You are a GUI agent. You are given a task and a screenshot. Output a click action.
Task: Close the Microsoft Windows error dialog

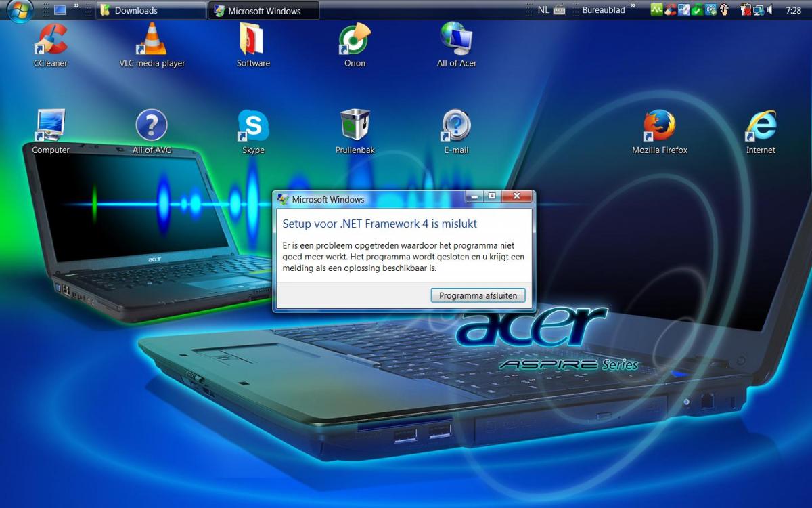(518, 196)
